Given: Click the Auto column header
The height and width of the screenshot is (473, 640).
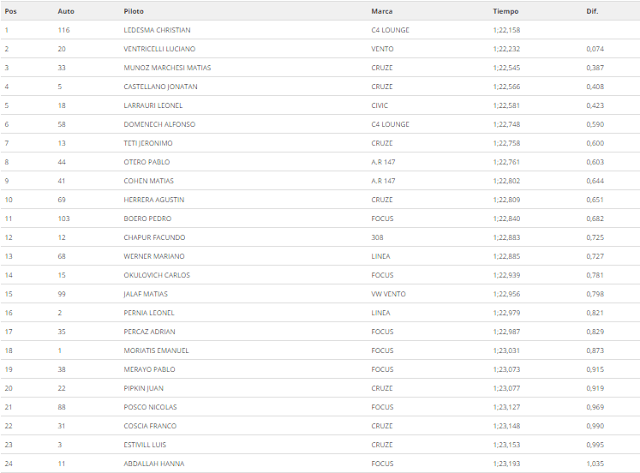Looking at the screenshot, I should coord(66,11).
